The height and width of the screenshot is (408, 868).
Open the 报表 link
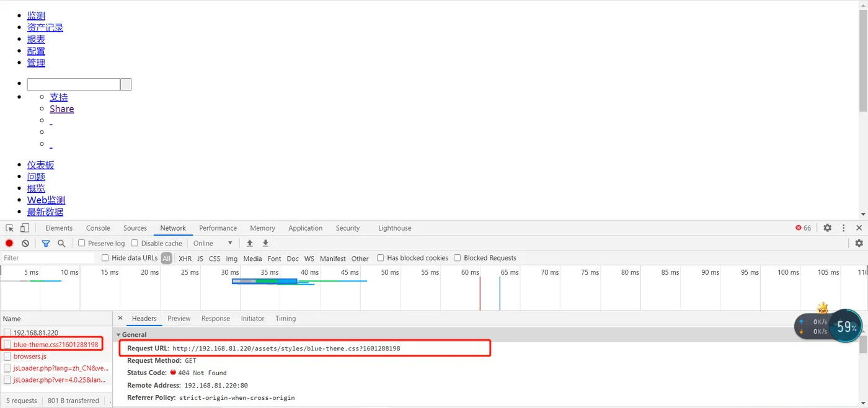pos(36,39)
